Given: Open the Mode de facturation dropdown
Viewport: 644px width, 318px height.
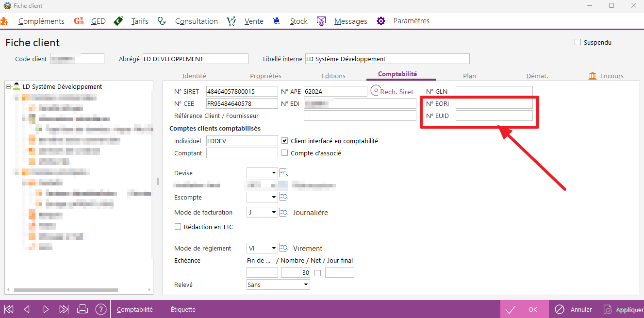Looking at the screenshot, I should [274, 212].
